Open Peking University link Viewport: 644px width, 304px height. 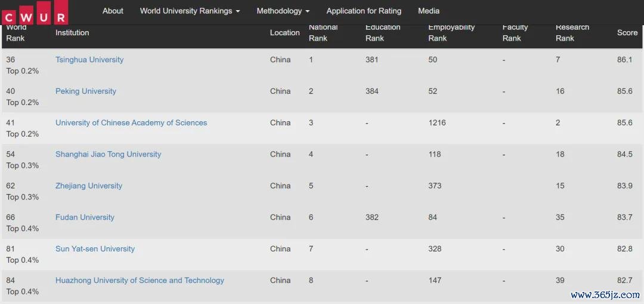[x=85, y=91]
